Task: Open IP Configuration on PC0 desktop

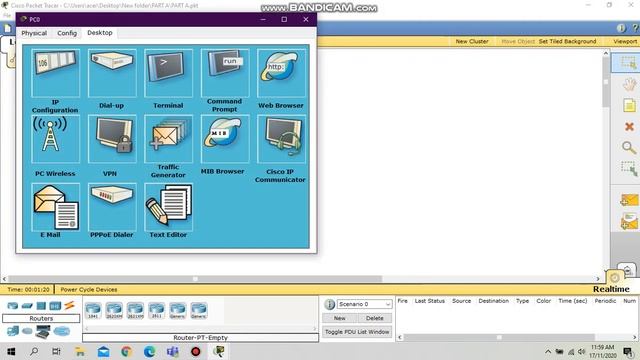Action: tap(56, 73)
